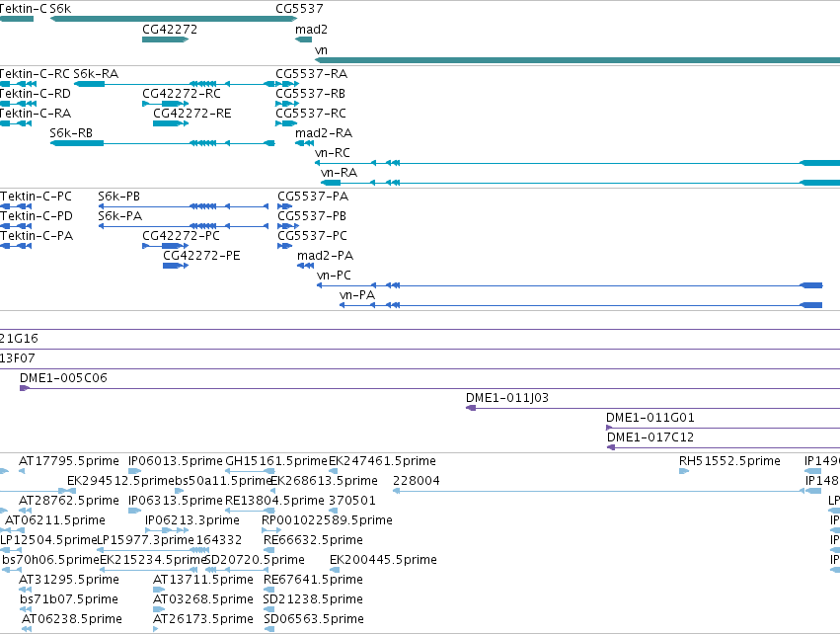Click transcript Tektin-C-RD label
Viewport: 840px width, 634px height.
(36, 94)
